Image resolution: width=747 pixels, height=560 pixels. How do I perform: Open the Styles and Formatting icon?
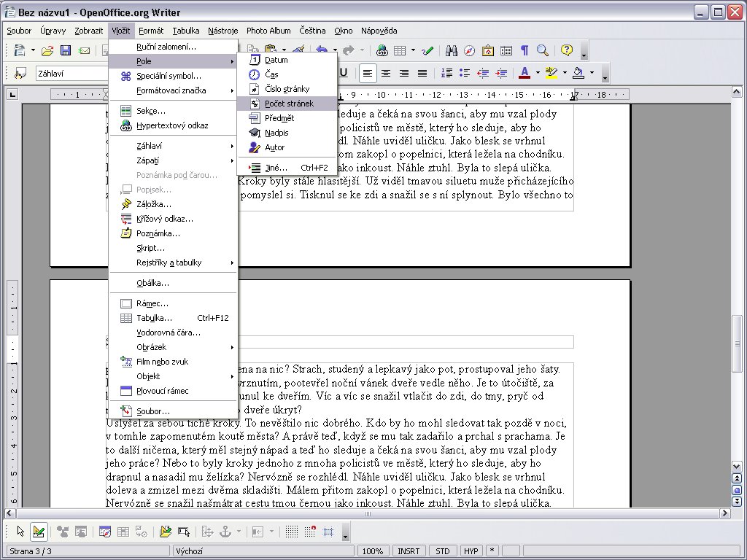point(20,74)
